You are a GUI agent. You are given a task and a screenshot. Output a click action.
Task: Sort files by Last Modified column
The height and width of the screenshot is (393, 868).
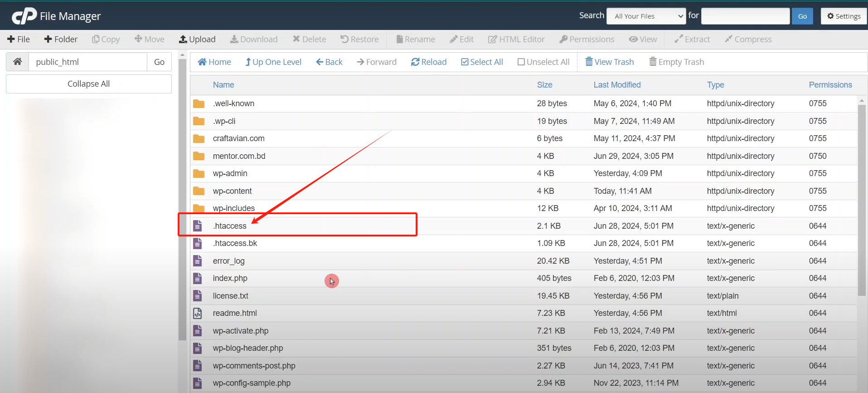[617, 85]
